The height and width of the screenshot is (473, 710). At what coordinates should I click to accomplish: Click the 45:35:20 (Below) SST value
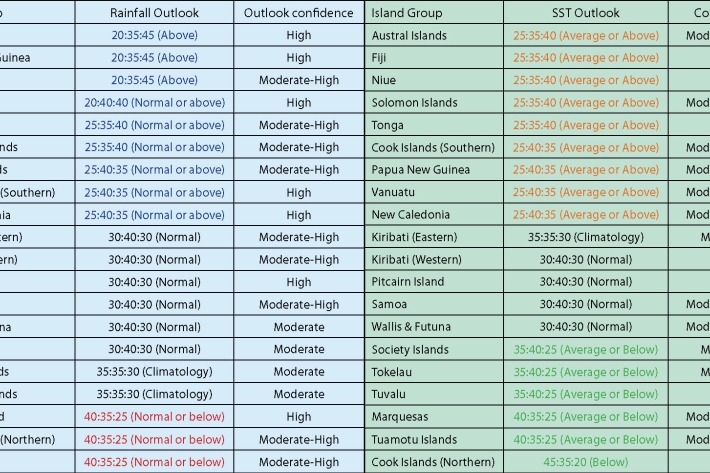(x=585, y=462)
